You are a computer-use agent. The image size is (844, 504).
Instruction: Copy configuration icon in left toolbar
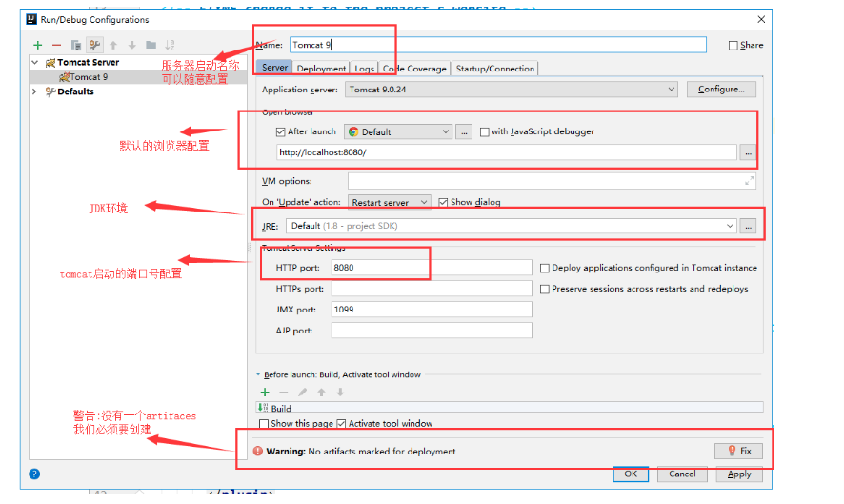tap(76, 45)
